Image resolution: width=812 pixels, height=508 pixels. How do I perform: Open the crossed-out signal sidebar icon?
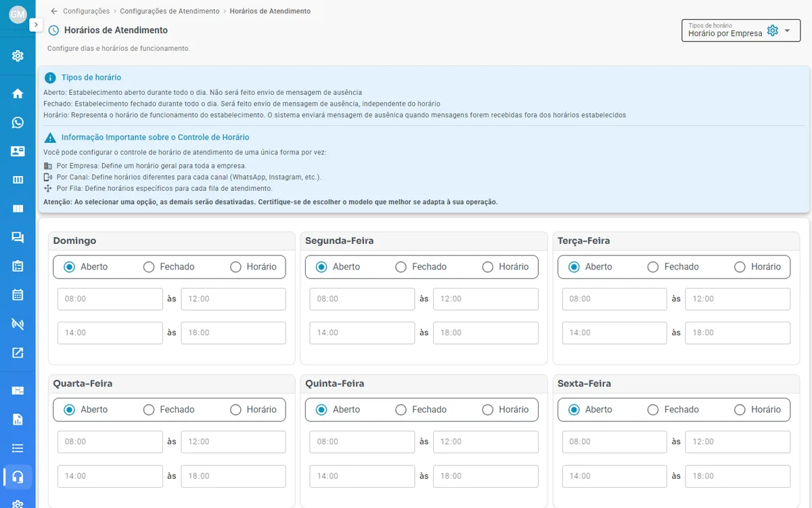point(18,324)
